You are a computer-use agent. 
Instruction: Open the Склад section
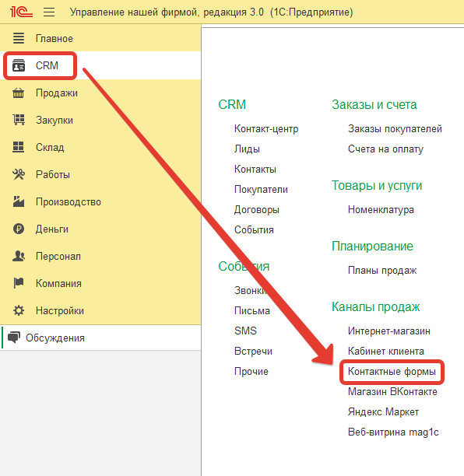click(50, 147)
